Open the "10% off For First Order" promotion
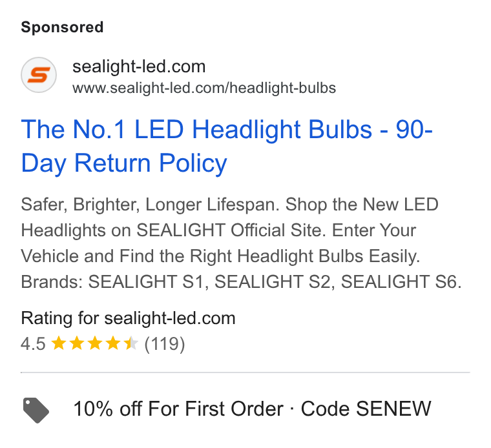 [x=178, y=409]
